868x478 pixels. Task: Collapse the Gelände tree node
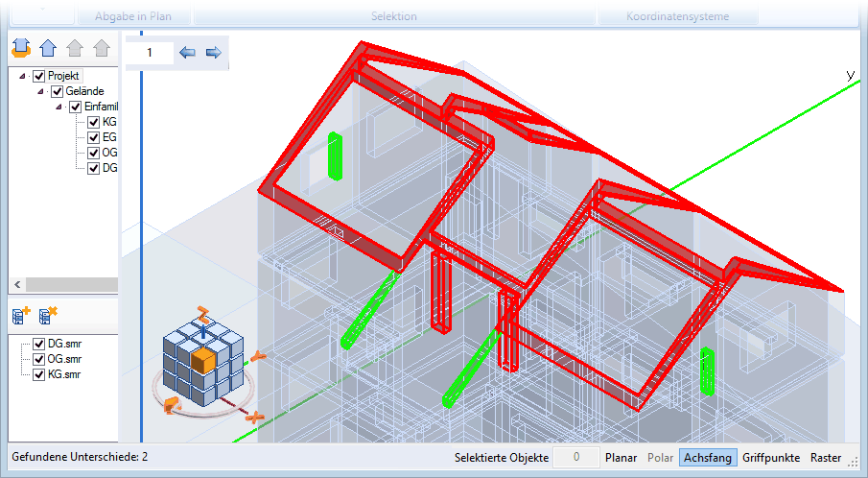(40, 91)
